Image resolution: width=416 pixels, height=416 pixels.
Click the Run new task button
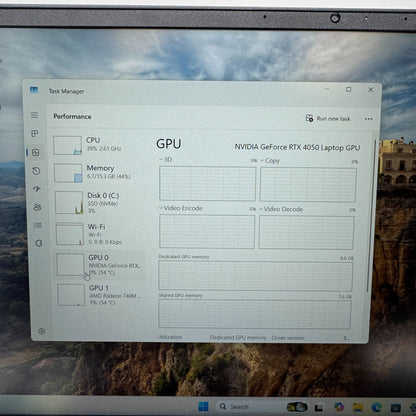(x=328, y=118)
